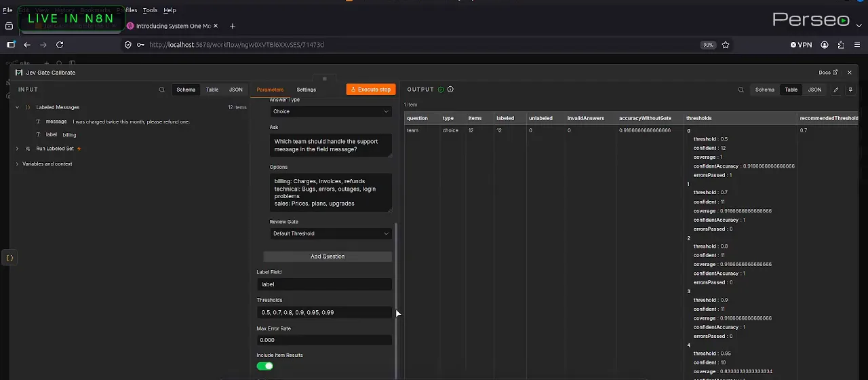Open the browser account profile icon

coord(825,45)
